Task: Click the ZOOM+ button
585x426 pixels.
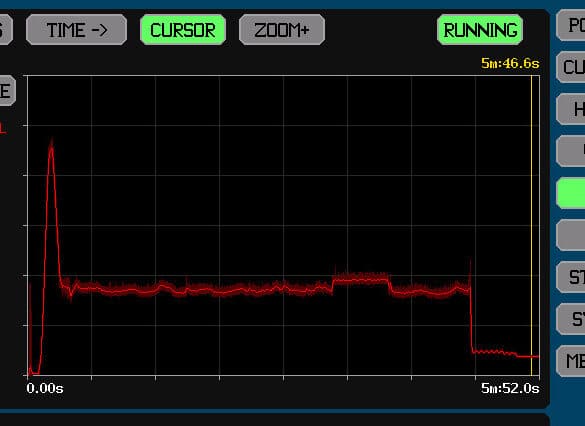Action: coord(282,30)
